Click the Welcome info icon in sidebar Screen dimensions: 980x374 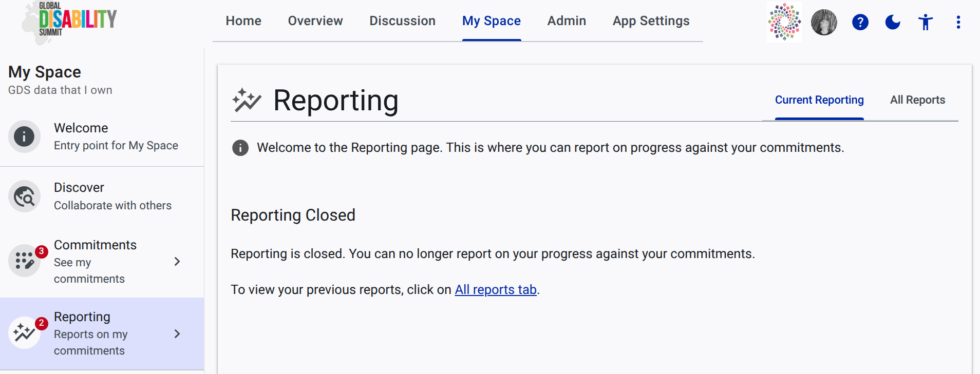(x=24, y=136)
